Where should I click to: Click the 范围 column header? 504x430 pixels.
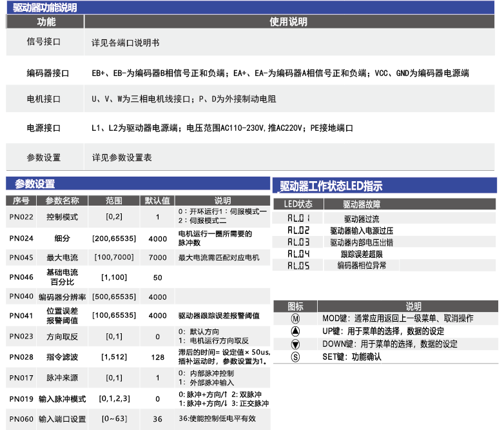click(114, 200)
